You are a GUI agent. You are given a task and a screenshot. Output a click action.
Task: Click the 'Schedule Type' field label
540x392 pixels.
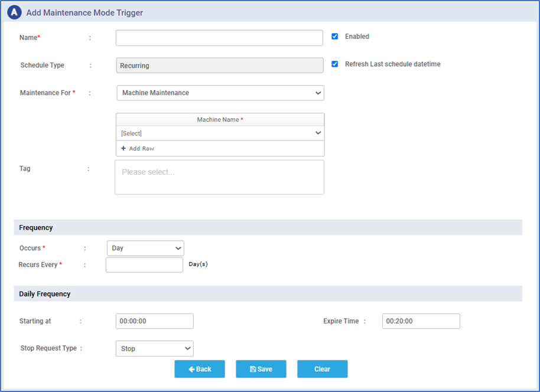[x=43, y=66]
